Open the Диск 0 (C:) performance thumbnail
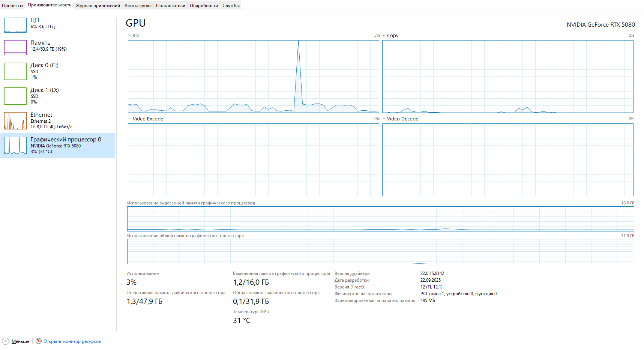Viewport: 644px width, 350px height. [15, 71]
